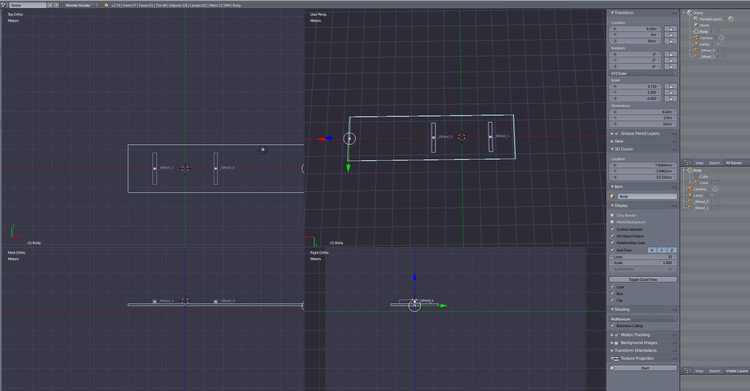Open the XYZ Euler rotation mode dropdown

click(643, 74)
